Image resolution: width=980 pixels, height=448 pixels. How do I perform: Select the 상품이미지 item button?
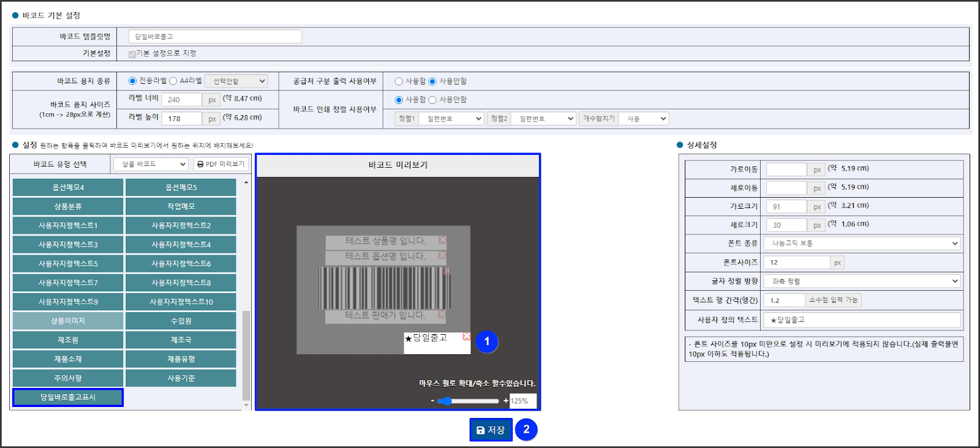(x=68, y=321)
